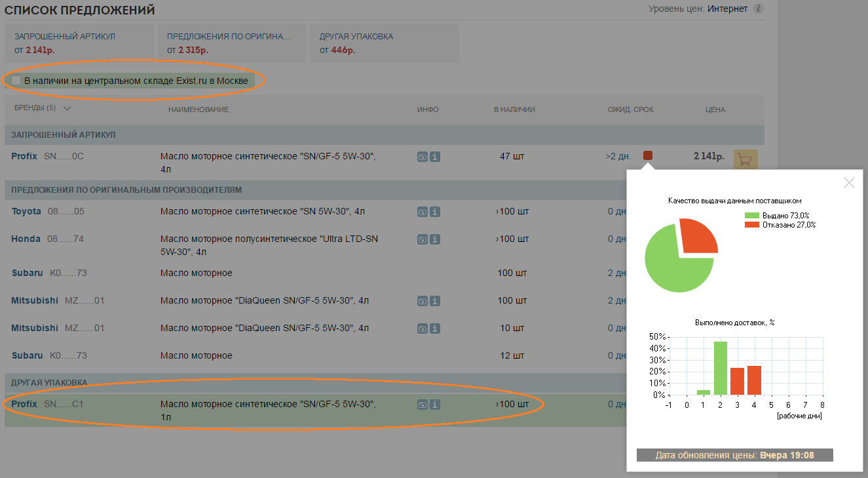This screenshot has width=868, height=478.
Task: Open info icon for Mitsubishi 10 шт row
Action: pos(435,329)
